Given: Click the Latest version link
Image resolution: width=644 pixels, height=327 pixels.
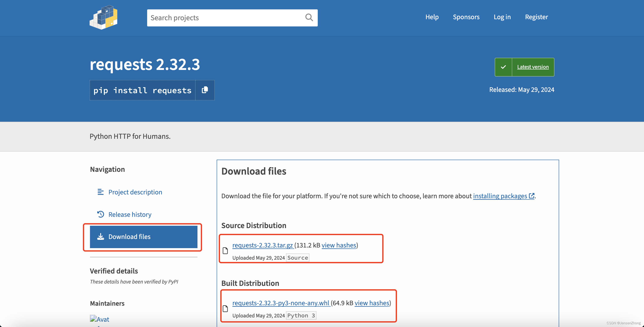Looking at the screenshot, I should tap(533, 67).
